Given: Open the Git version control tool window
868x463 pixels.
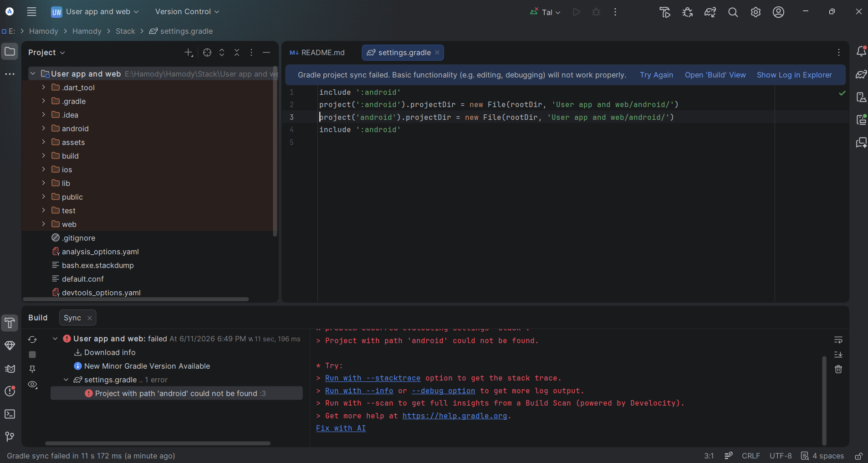Looking at the screenshot, I should coord(10,437).
